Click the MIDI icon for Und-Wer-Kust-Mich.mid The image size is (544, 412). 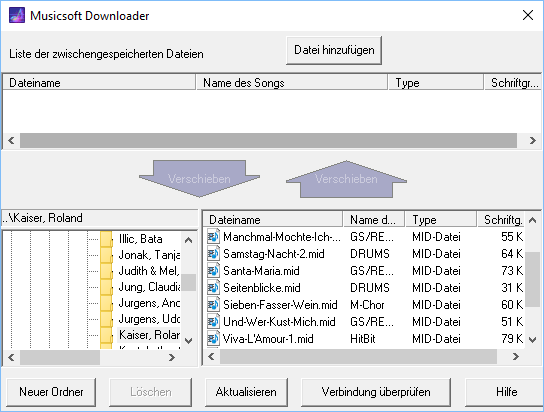[x=213, y=322]
